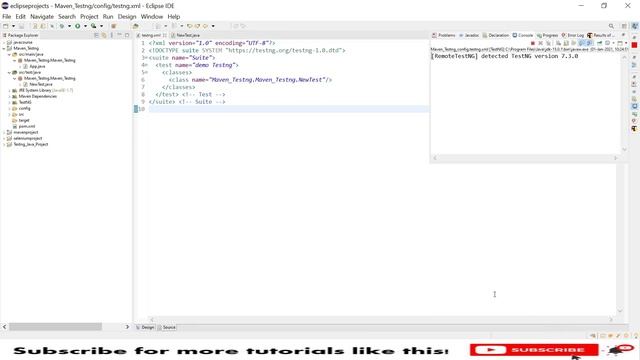This screenshot has width=640, height=360.
Task: Click Remove Launch icon in console toolbar
Action: [540, 43]
